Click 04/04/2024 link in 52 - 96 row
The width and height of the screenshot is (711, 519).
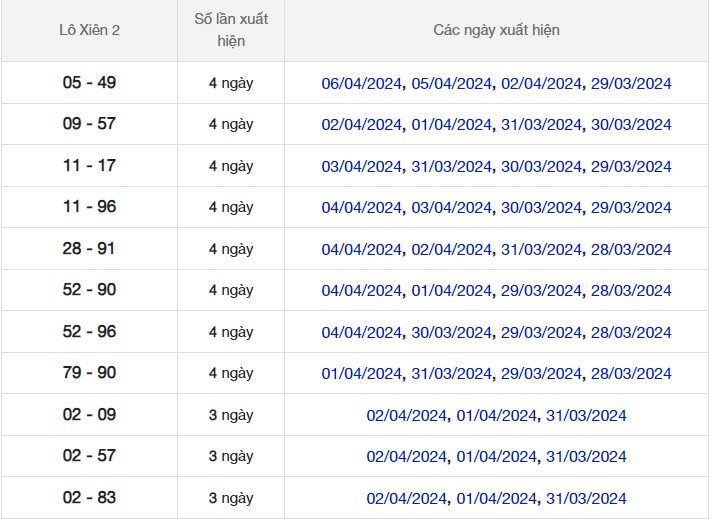point(362,333)
